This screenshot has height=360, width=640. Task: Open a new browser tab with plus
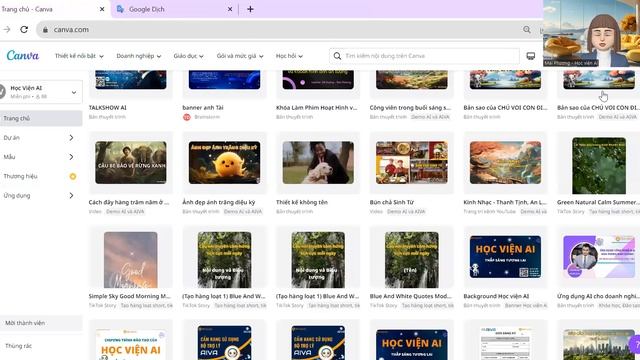tap(250, 9)
